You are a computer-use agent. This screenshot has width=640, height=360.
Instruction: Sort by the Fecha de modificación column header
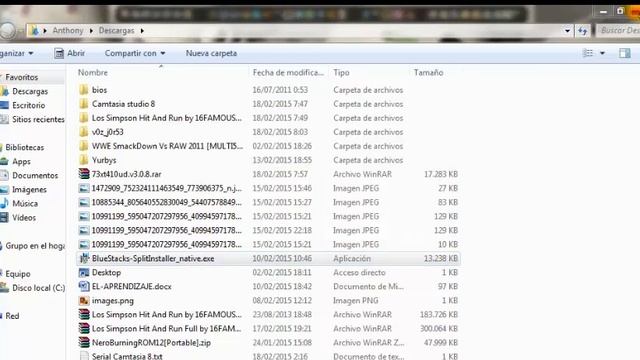289,73
